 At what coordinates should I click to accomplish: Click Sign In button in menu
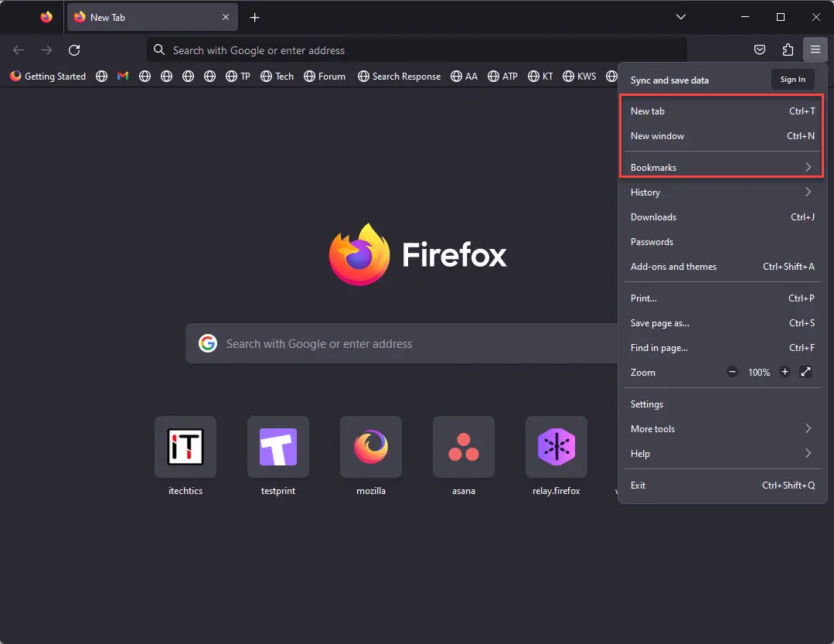pyautogui.click(x=792, y=79)
